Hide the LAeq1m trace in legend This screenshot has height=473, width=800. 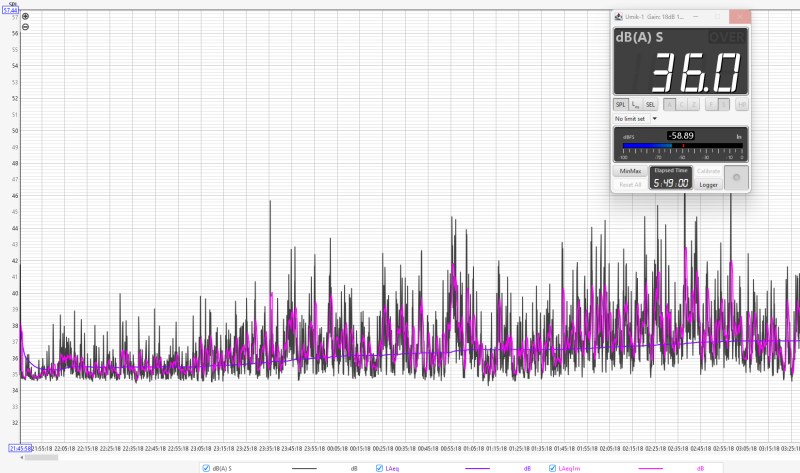coord(553,468)
